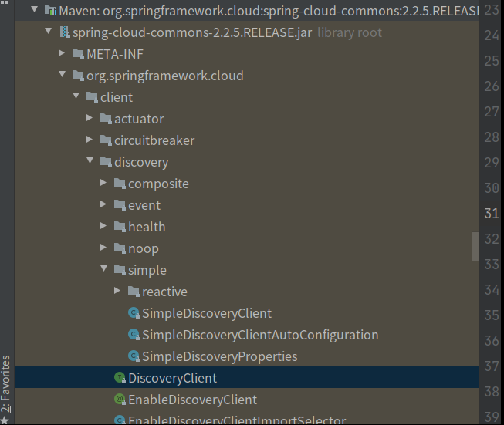Image resolution: width=504 pixels, height=425 pixels.
Task: Click line number 35 in gutter
Action: point(492,315)
